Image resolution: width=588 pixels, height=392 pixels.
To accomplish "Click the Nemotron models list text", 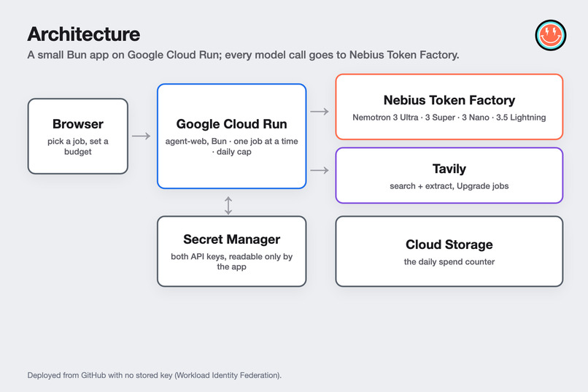I will coord(449,118).
